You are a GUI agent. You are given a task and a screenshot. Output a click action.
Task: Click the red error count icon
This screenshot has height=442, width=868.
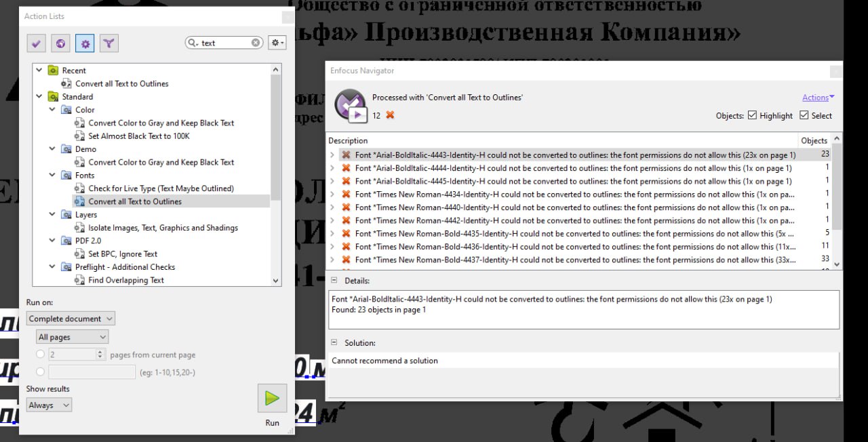click(x=390, y=115)
